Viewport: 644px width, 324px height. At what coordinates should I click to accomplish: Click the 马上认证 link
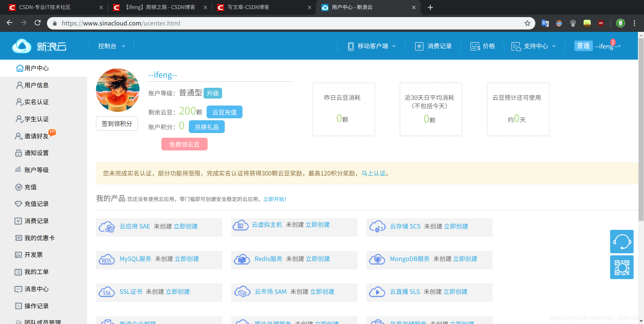[373, 173]
